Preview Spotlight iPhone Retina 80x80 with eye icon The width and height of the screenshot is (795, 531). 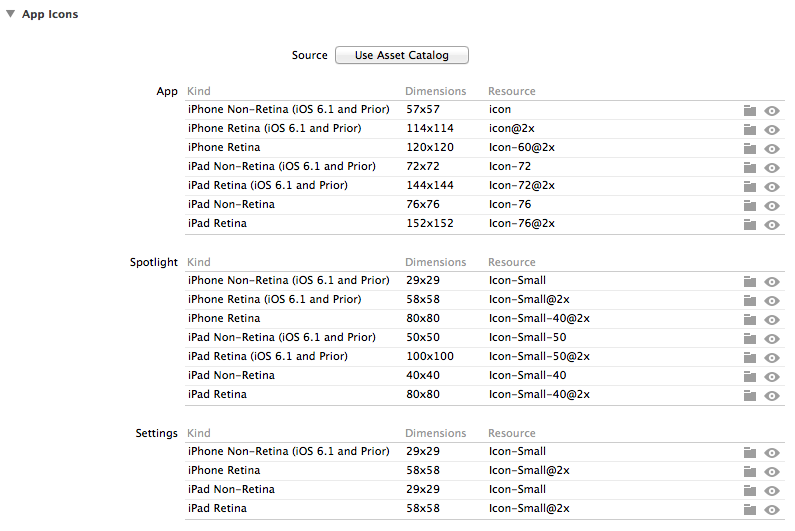click(772, 320)
